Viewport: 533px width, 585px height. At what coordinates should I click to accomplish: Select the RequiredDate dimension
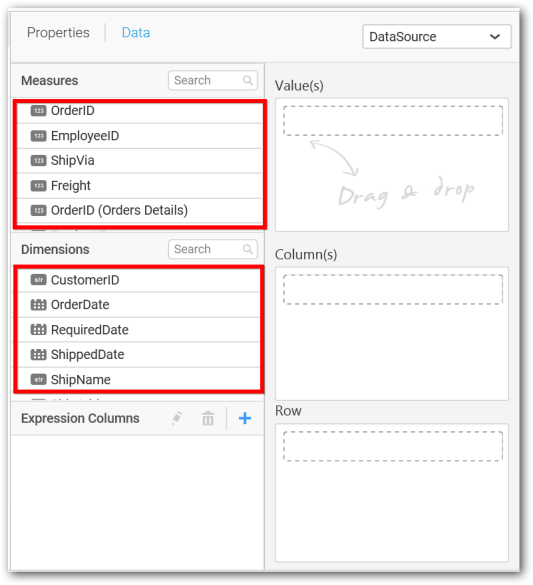(139, 330)
